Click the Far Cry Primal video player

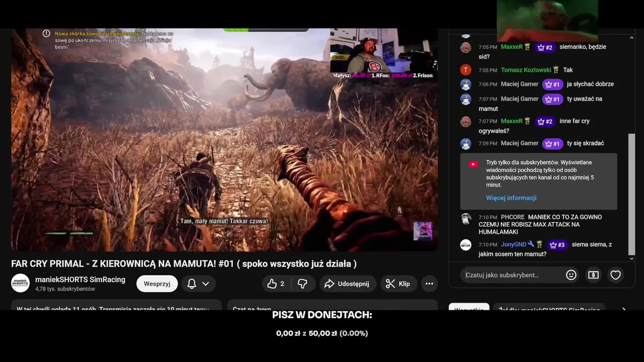pyautogui.click(x=224, y=140)
